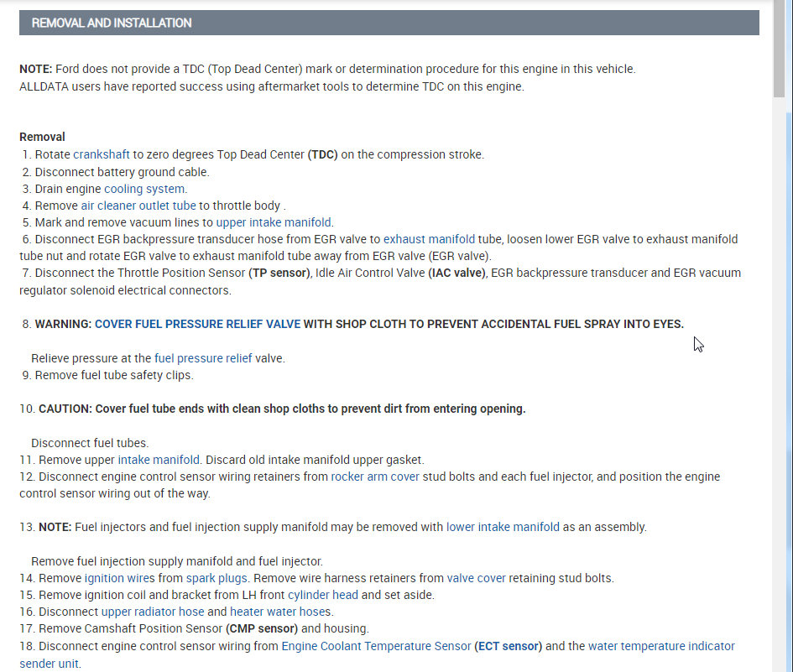Open the lower intake manifold link
This screenshot has height=672, width=793.
pyautogui.click(x=503, y=528)
